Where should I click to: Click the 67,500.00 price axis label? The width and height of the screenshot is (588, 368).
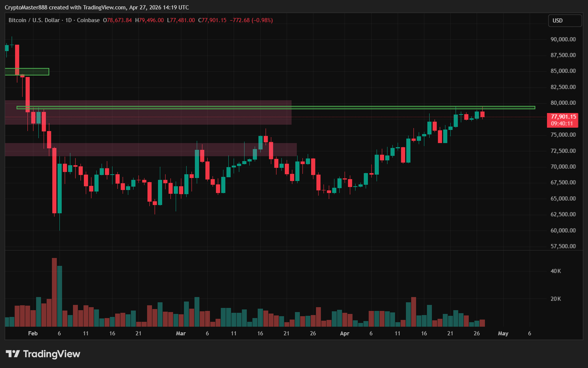563,183
